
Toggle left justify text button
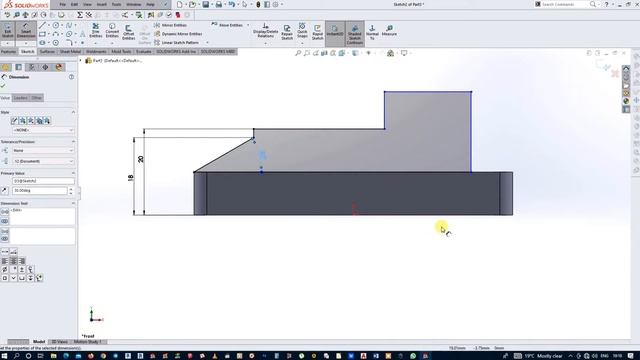tap(4, 261)
